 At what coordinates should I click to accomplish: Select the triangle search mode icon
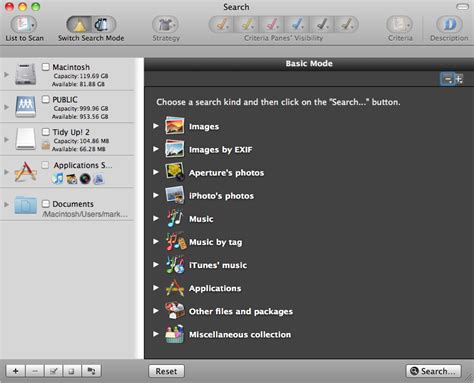[x=79, y=25]
